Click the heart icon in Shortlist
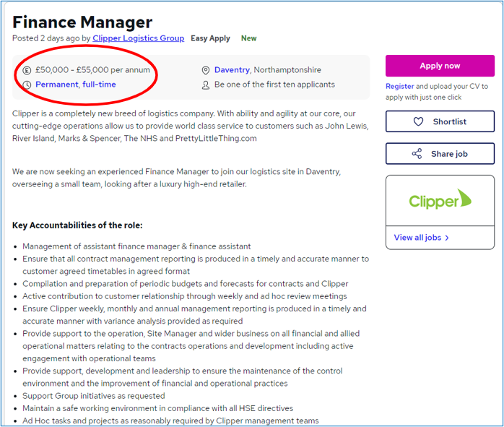 click(418, 121)
